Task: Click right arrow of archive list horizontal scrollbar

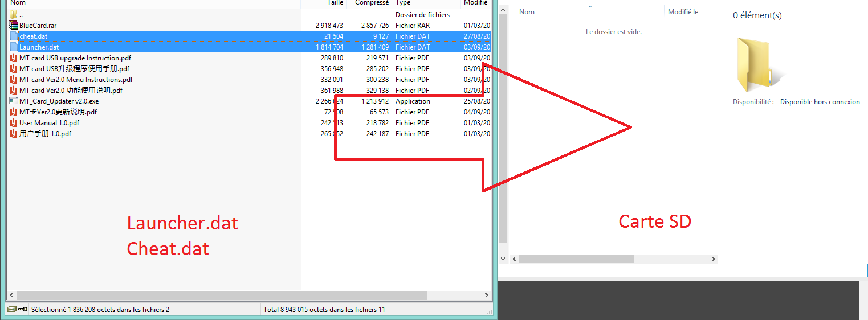Action: (x=486, y=296)
